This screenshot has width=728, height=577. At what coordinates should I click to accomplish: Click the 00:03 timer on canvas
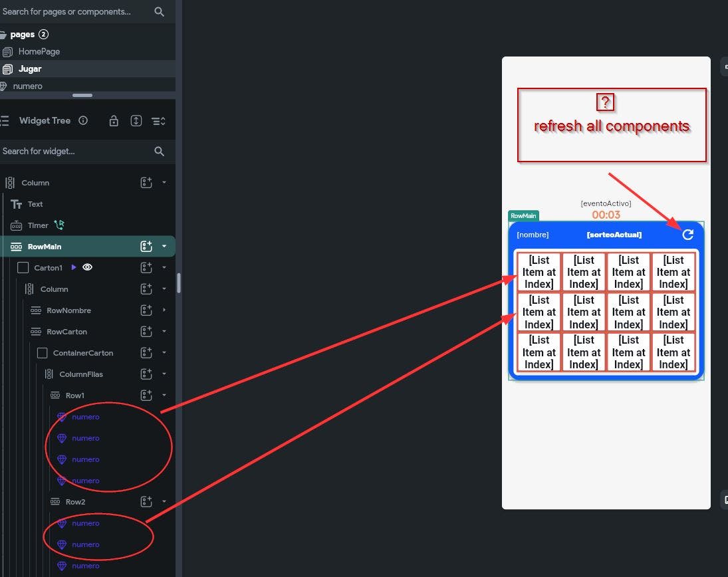(x=606, y=215)
